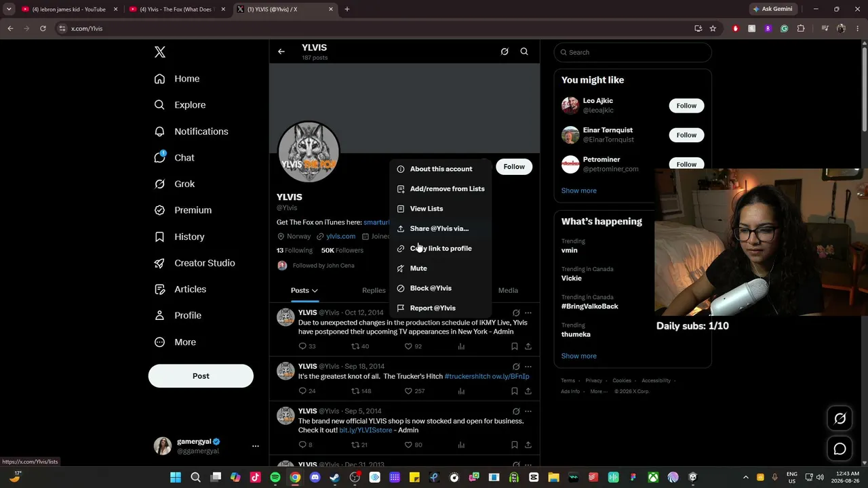Select View Lists in the menu
Viewport: 868px width, 488px height.
click(x=440, y=209)
